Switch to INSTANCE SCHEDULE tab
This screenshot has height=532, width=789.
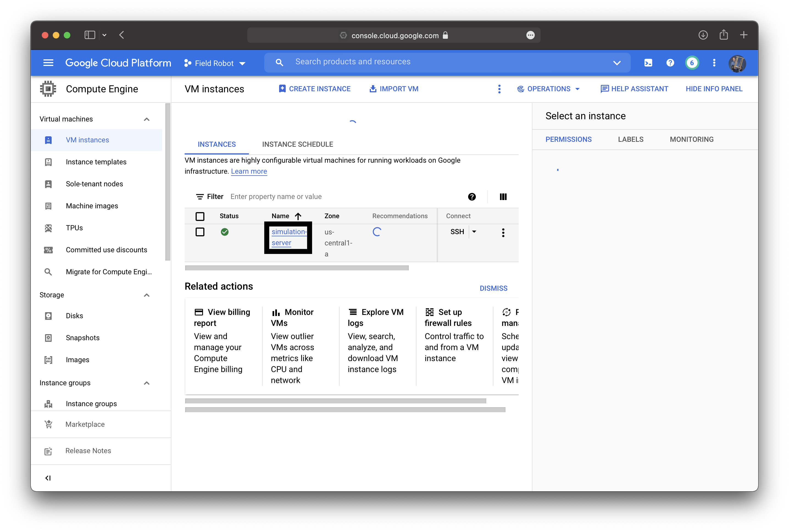click(x=298, y=145)
